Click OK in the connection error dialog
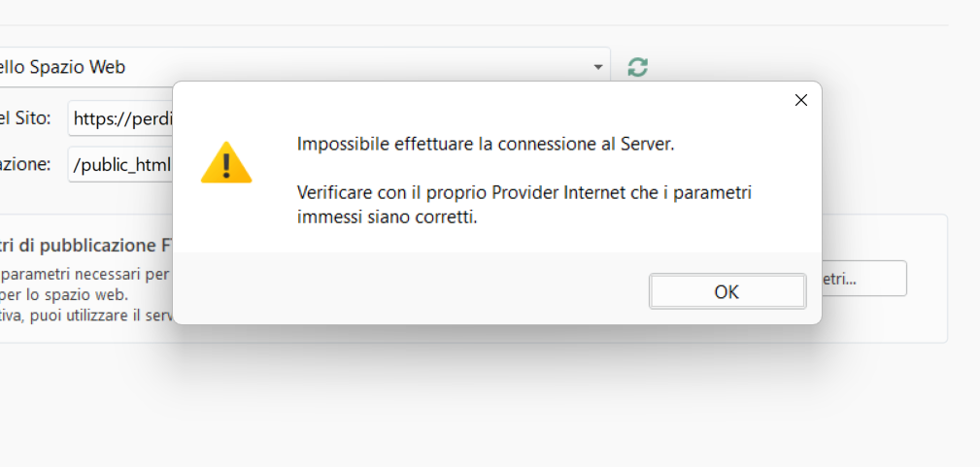Screen dimensions: 980x467 [727, 291]
